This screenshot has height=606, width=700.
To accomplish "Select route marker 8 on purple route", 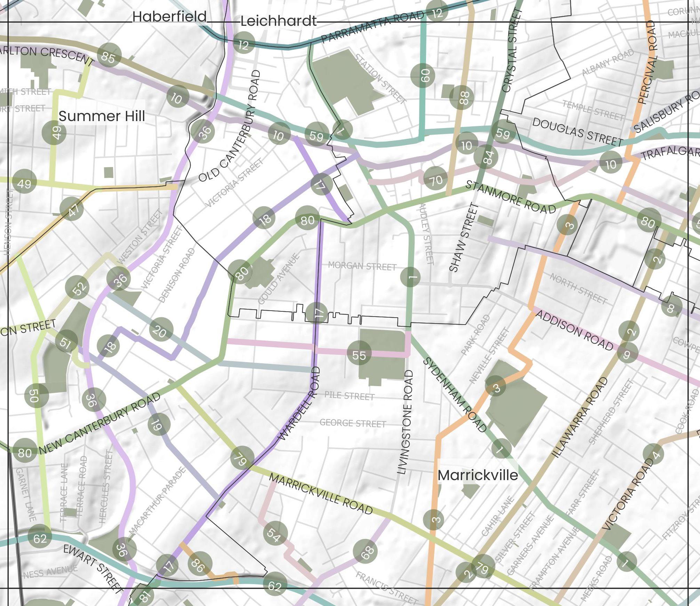I will (671, 306).
